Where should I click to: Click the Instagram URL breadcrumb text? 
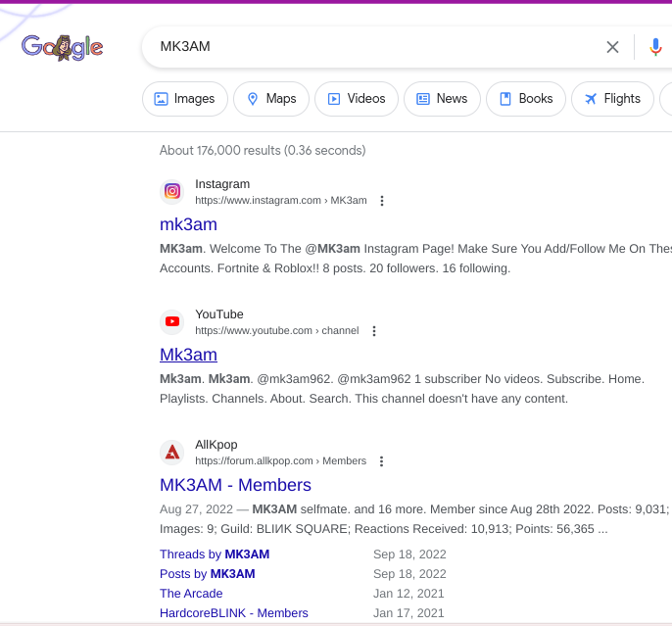click(281, 201)
